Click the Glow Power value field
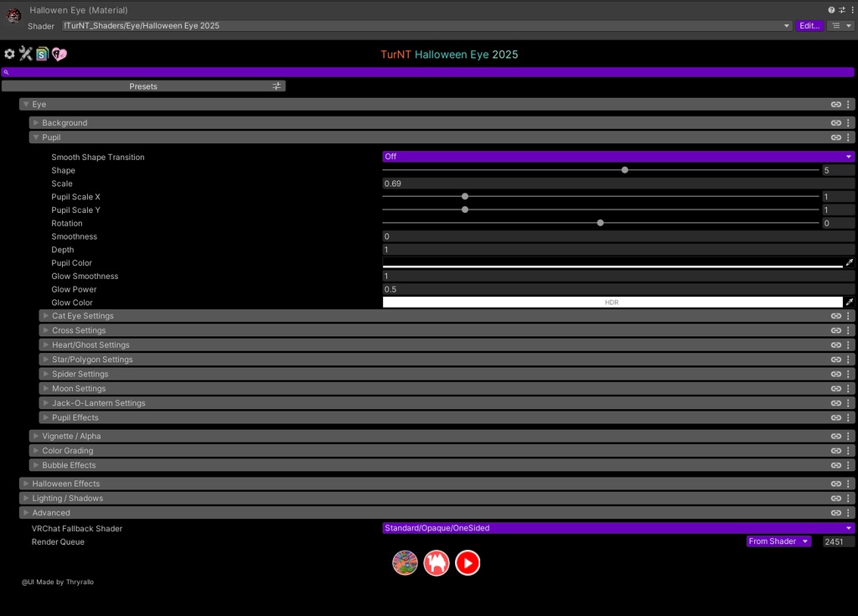This screenshot has width=858, height=616. (618, 289)
